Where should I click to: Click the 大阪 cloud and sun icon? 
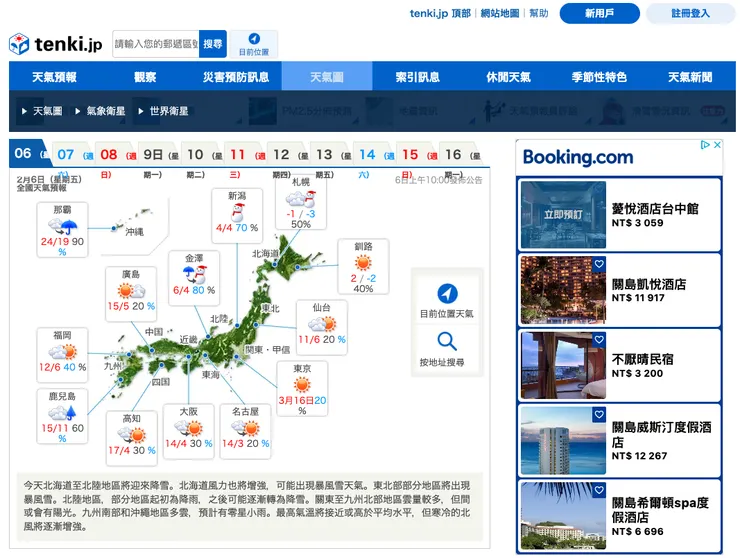coord(189,428)
